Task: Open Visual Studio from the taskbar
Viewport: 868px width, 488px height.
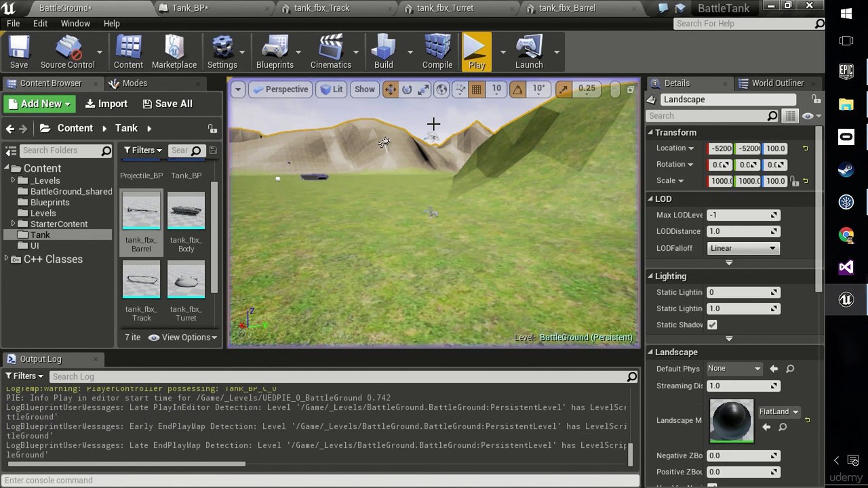Action: click(x=846, y=268)
